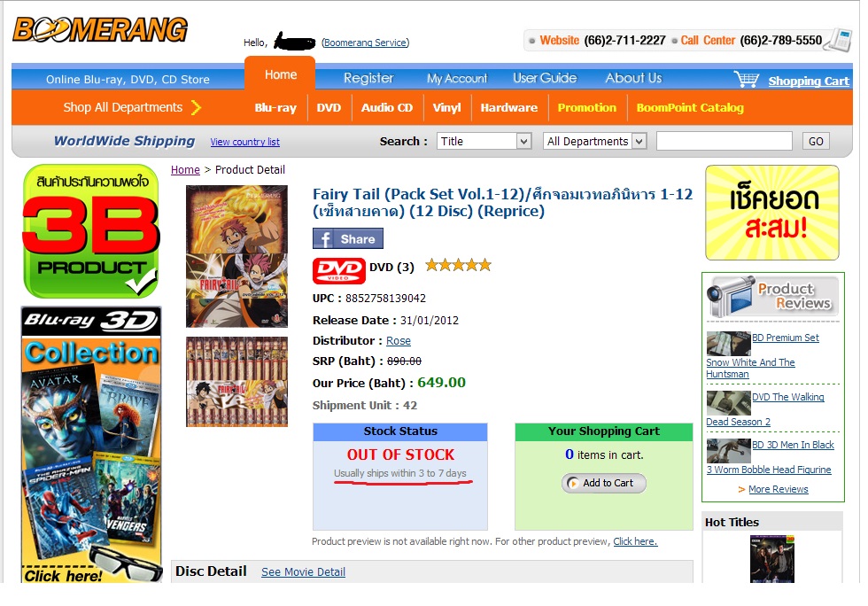The image size is (868, 606).
Task: Open the Home tab
Action: pyautogui.click(x=280, y=74)
